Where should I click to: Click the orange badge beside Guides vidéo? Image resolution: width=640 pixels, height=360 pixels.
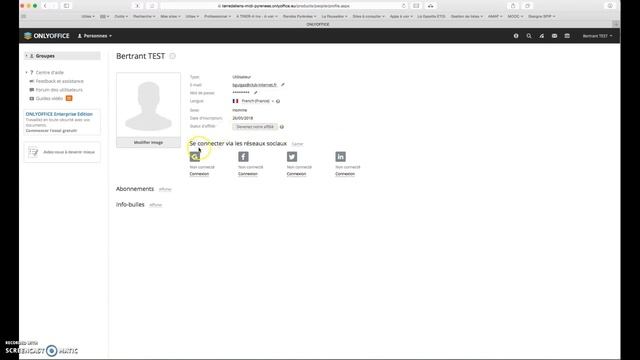(69, 98)
